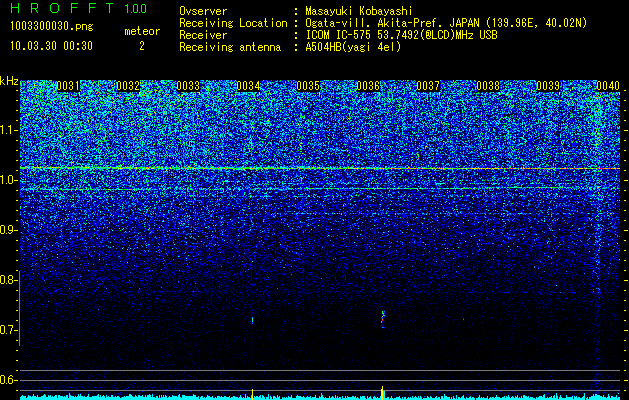Click the Ovserver field label
The height and width of the screenshot is (400, 629).
pos(203,11)
